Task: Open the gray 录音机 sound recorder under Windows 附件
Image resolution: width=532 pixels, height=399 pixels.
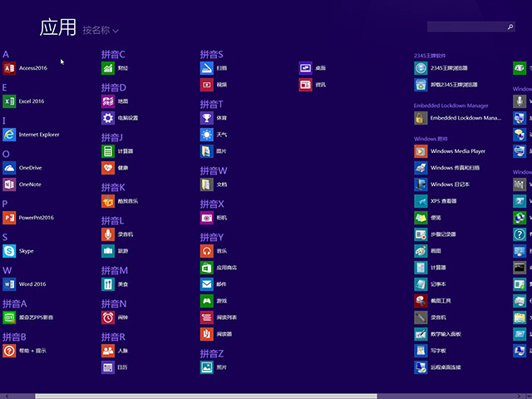Action: 431,318
